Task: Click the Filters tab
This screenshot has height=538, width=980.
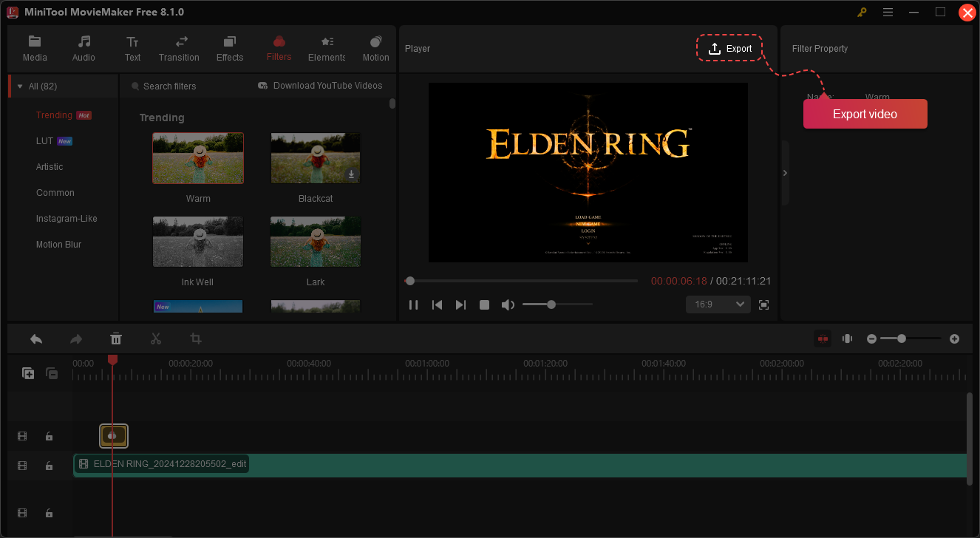Action: click(279, 49)
